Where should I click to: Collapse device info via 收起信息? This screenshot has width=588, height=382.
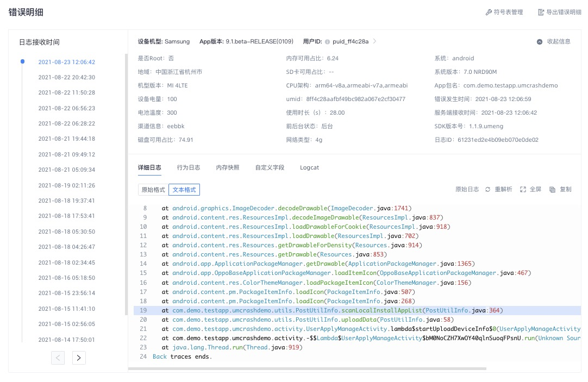pos(558,42)
